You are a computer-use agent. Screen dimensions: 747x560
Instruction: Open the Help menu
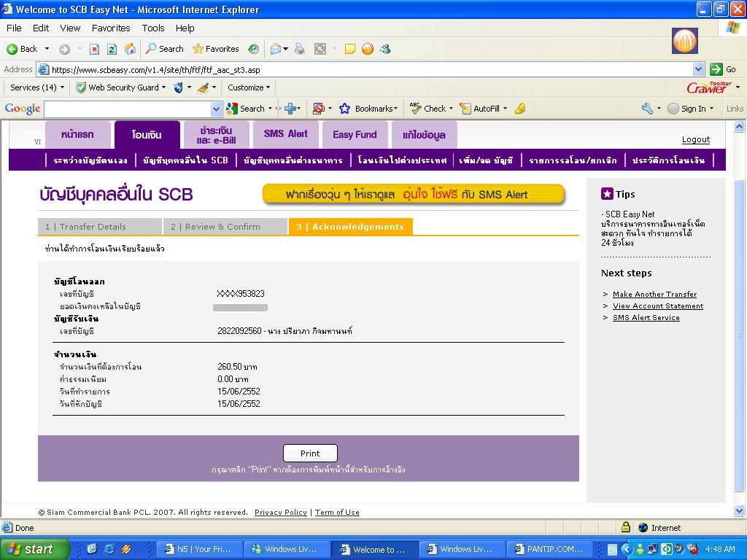[185, 28]
